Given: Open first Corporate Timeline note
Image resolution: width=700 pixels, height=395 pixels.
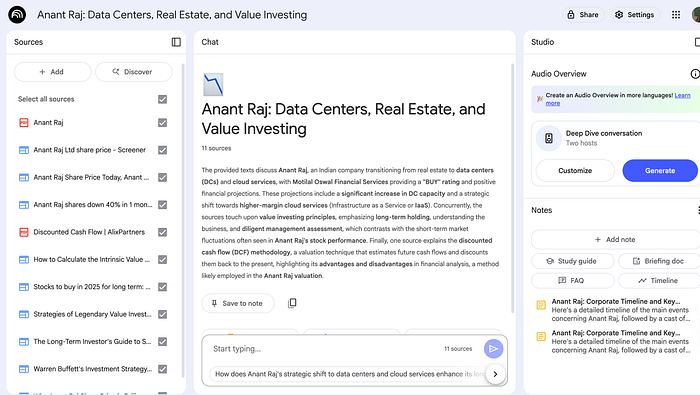Looking at the screenshot, I should tap(616, 310).
